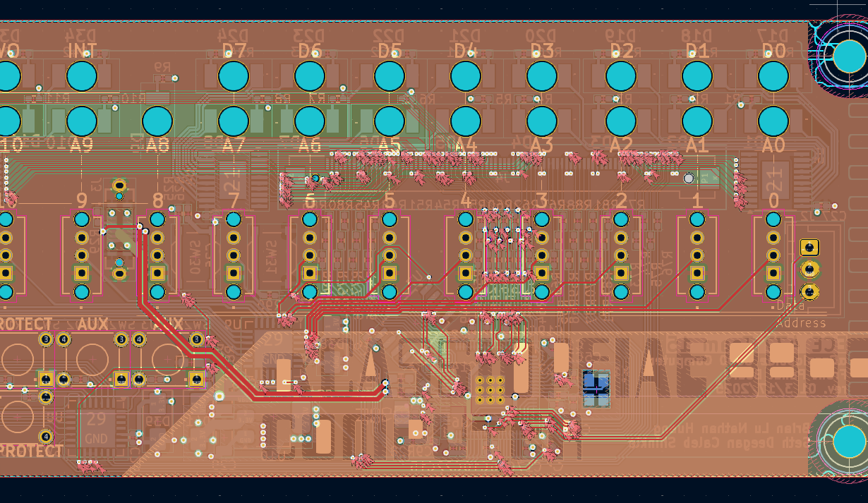
Task: Select the A2 test point pad
Action: 621,121
